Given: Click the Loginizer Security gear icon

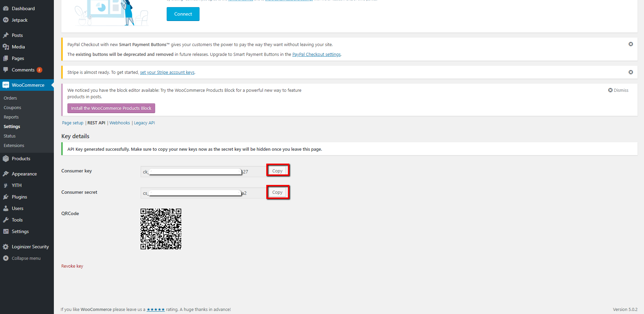Looking at the screenshot, I should coord(6,247).
